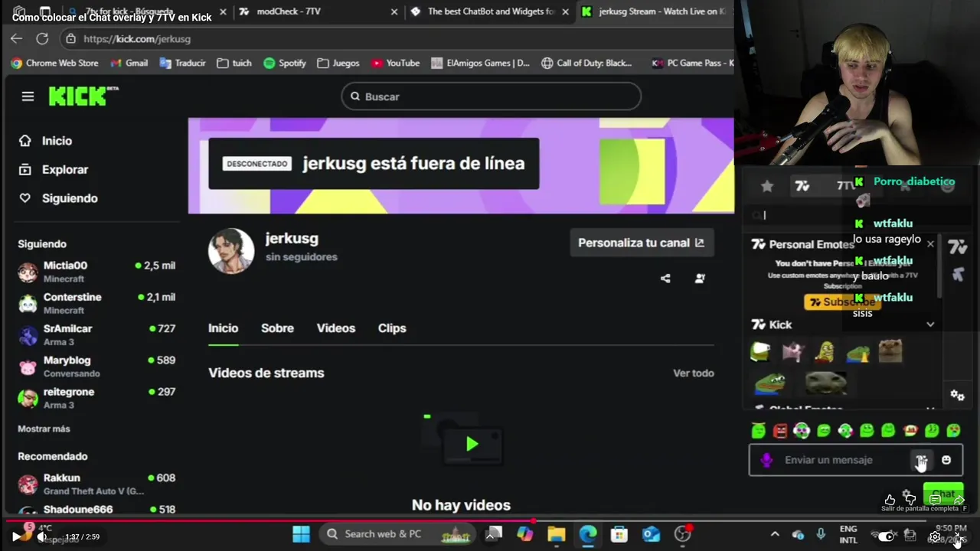The image size is (980, 551).
Task: Select the 7TV icon in emote panel sidebar
Action: pos(957,247)
